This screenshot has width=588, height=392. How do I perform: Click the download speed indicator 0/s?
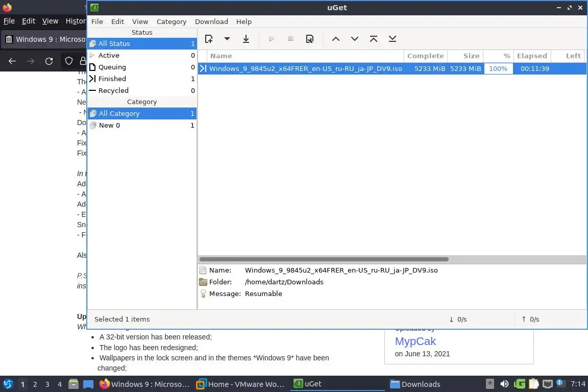click(x=458, y=320)
